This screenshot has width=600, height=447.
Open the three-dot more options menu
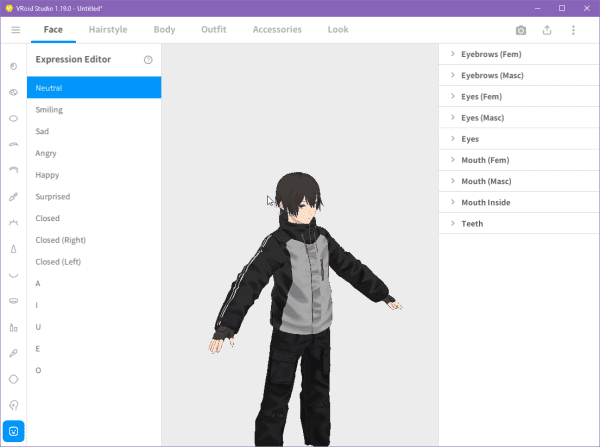(573, 30)
